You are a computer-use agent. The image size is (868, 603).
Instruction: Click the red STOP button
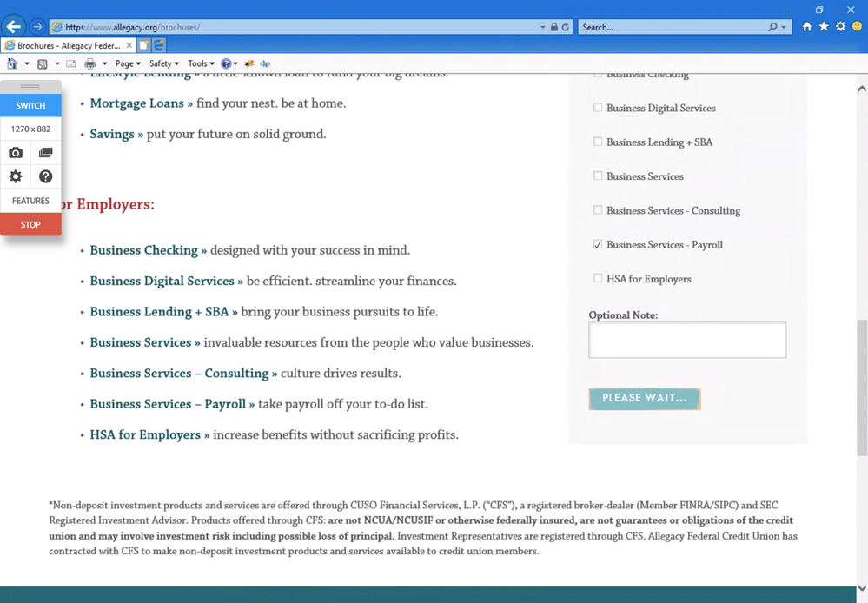(x=30, y=224)
